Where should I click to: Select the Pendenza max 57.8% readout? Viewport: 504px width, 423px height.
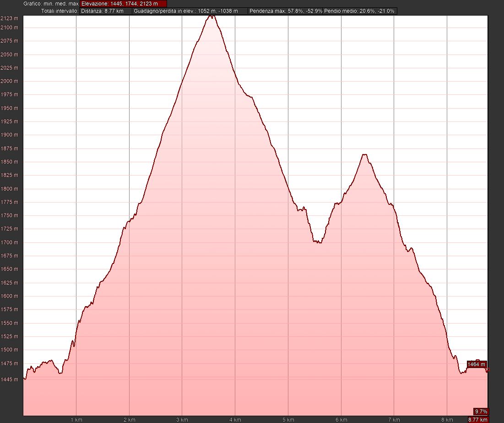click(x=286, y=11)
